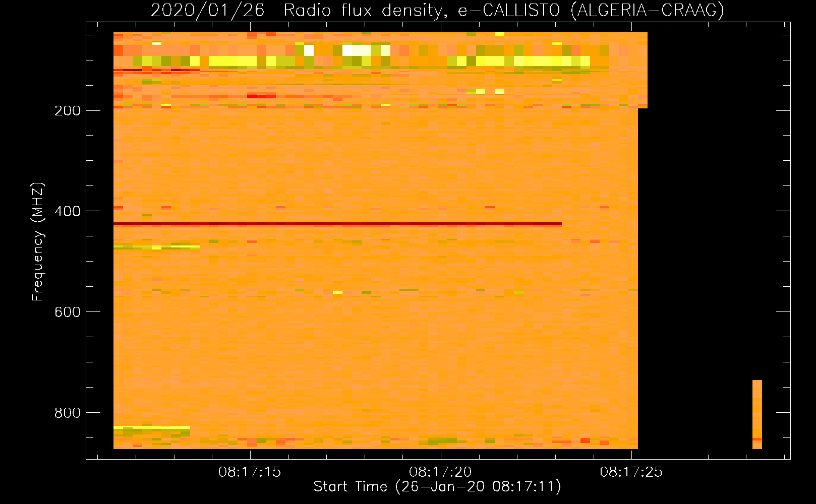Click the 08:17:25 time axis label
Viewport: 816px width, 504px height.
coord(631,472)
